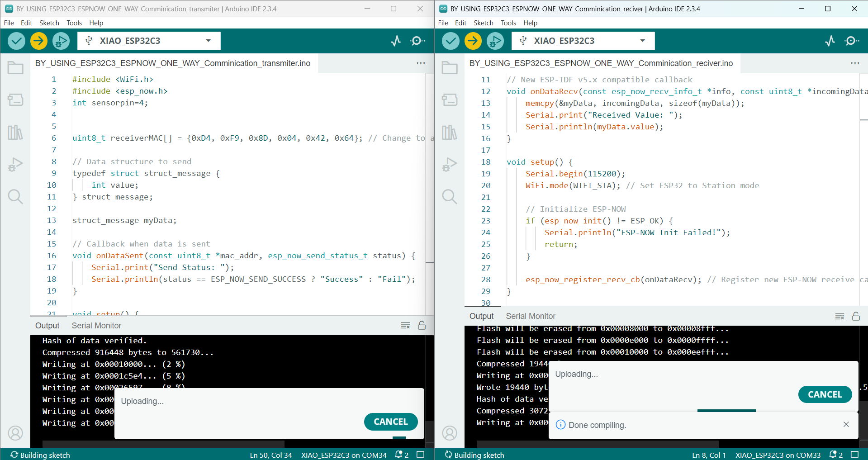
Task: Open Search panel in receiver sidebar
Action: pyautogui.click(x=450, y=197)
